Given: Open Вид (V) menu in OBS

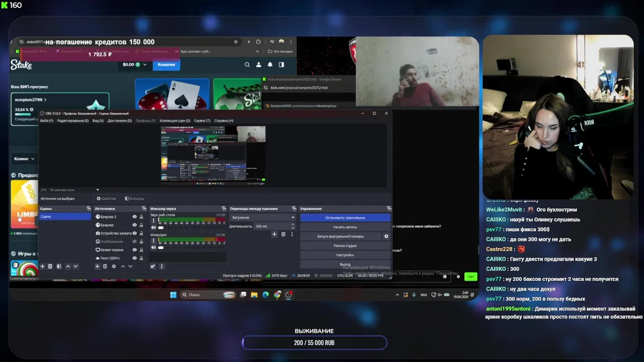Looking at the screenshot, I should pyautogui.click(x=98, y=121).
